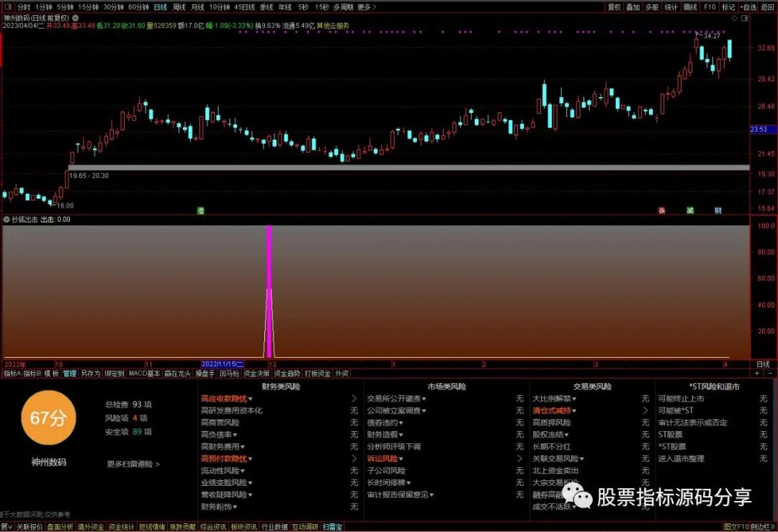778x532 pixels.
Task: Open 盘面分析 bottom tab
Action: coord(61,526)
